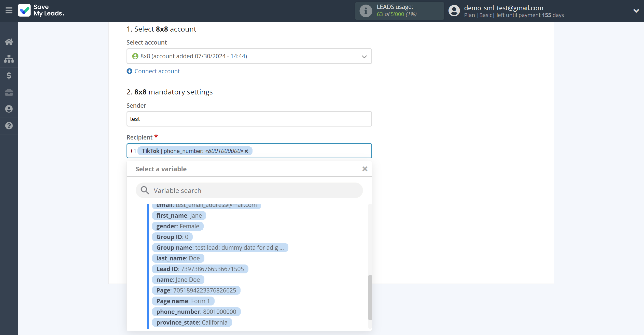Open the help question mark icon
The image size is (644, 335).
click(9, 126)
